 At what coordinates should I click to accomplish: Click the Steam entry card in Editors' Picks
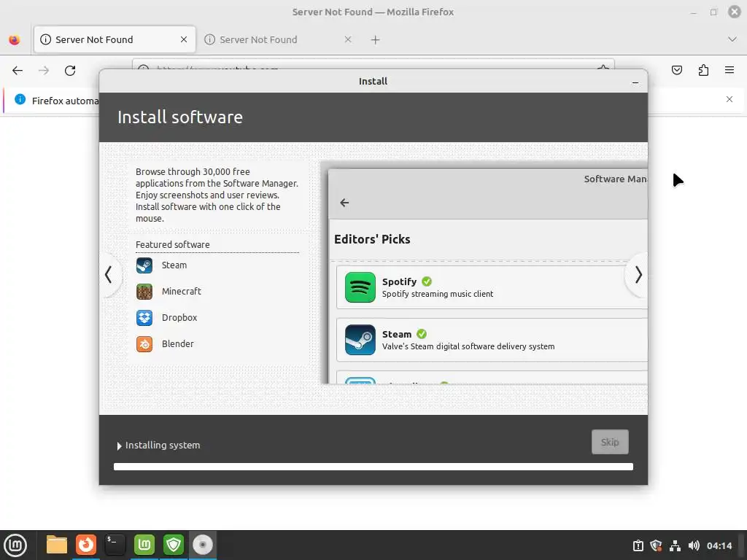click(x=492, y=340)
